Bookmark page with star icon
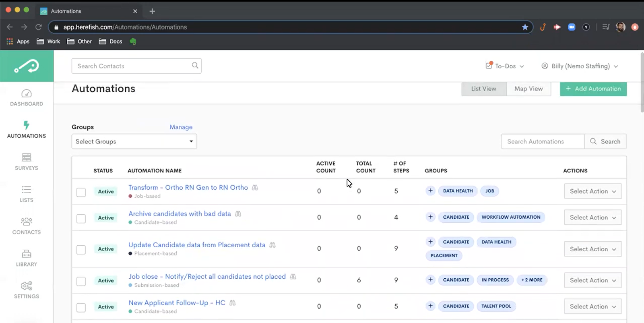Image resolution: width=644 pixels, height=323 pixels. (525, 27)
